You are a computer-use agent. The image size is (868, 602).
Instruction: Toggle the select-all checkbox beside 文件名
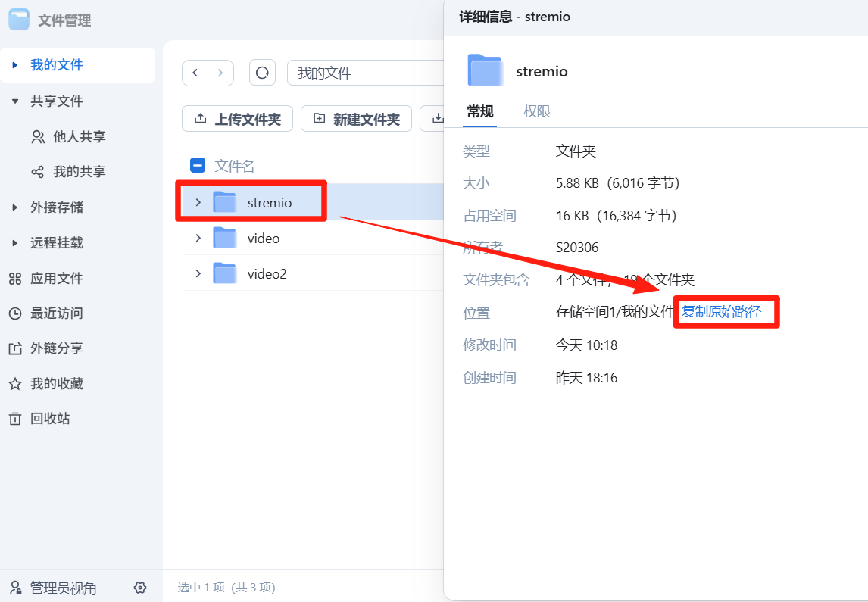198,166
